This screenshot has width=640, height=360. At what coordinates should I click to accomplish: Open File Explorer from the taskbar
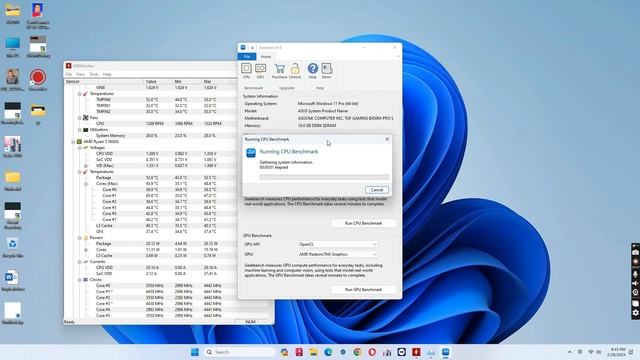coord(313,352)
